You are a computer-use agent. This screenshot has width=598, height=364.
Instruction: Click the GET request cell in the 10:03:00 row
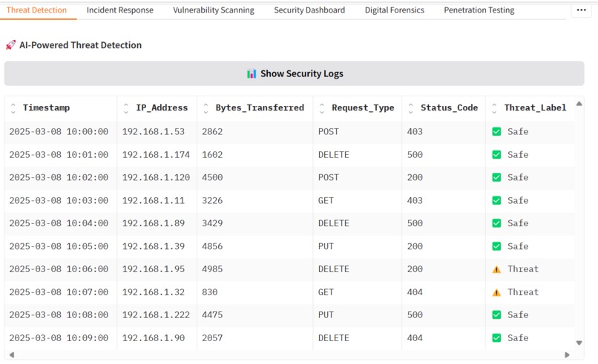[x=326, y=200]
